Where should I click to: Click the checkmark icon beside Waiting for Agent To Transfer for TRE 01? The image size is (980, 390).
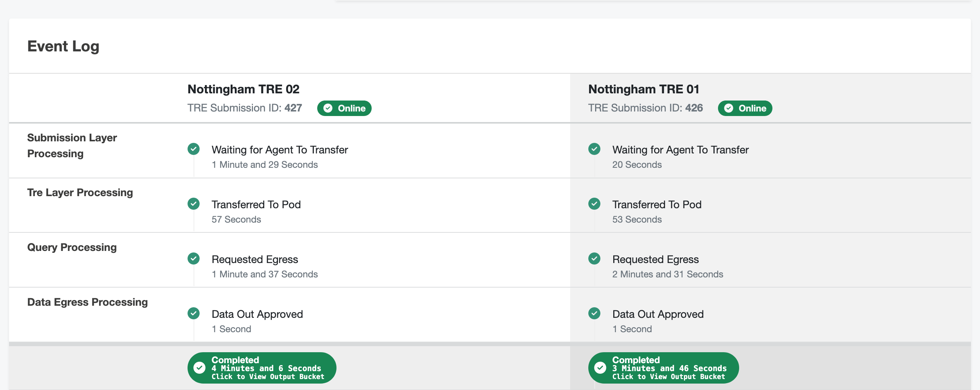[595, 149]
